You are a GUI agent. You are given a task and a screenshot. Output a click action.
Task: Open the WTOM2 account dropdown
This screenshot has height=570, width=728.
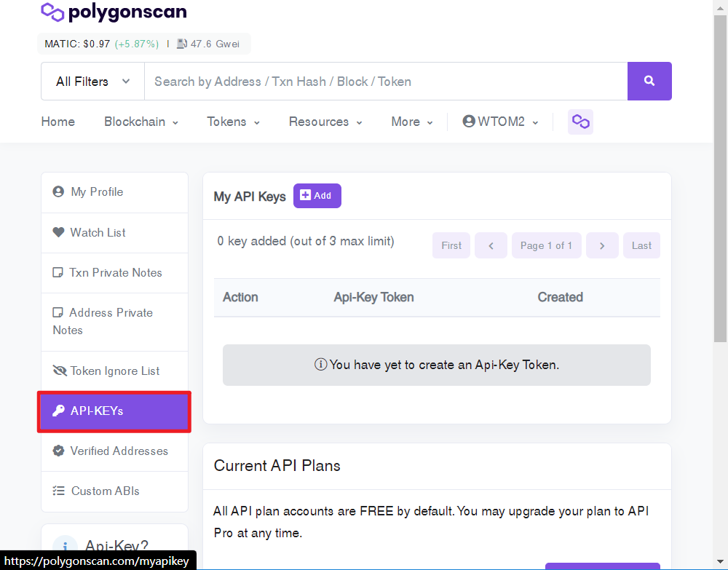point(501,122)
